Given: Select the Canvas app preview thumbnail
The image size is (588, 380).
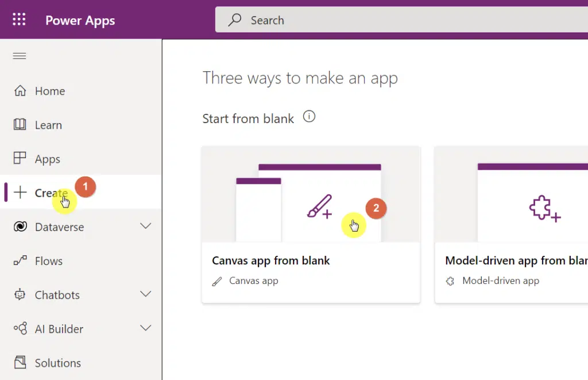Looking at the screenshot, I should (311, 194).
